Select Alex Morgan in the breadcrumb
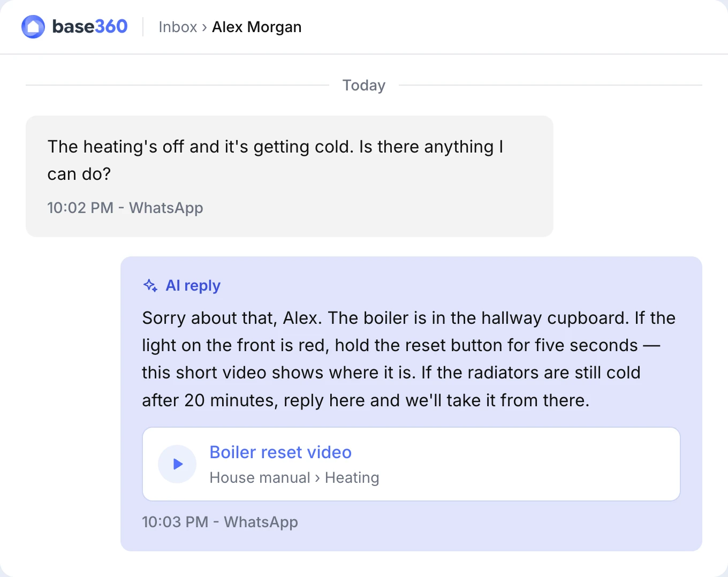The image size is (728, 577). pos(256,27)
